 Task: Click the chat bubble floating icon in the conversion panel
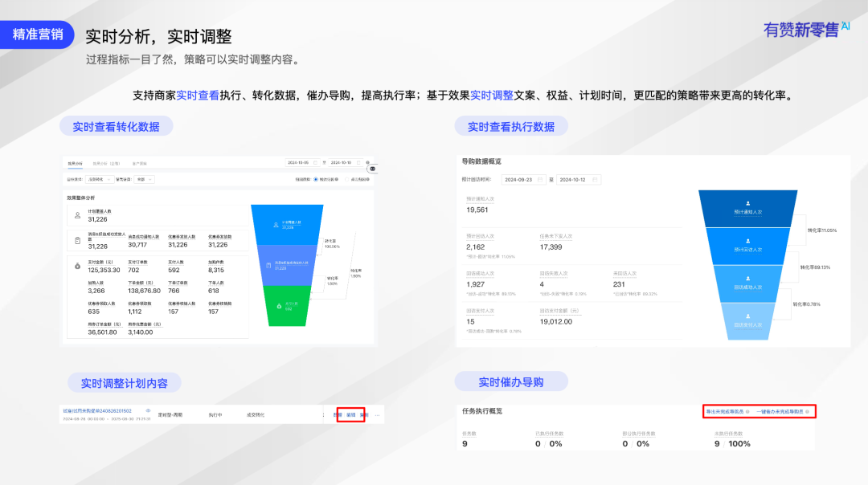tap(373, 169)
